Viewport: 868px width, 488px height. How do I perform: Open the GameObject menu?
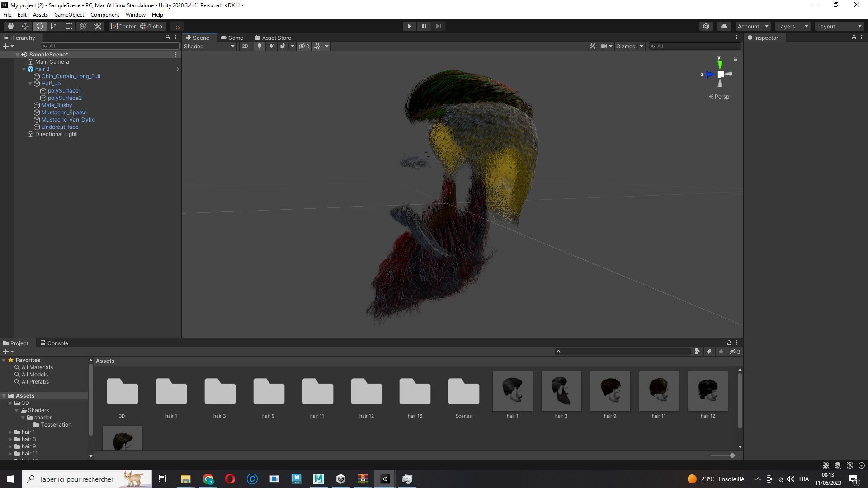coord(69,15)
